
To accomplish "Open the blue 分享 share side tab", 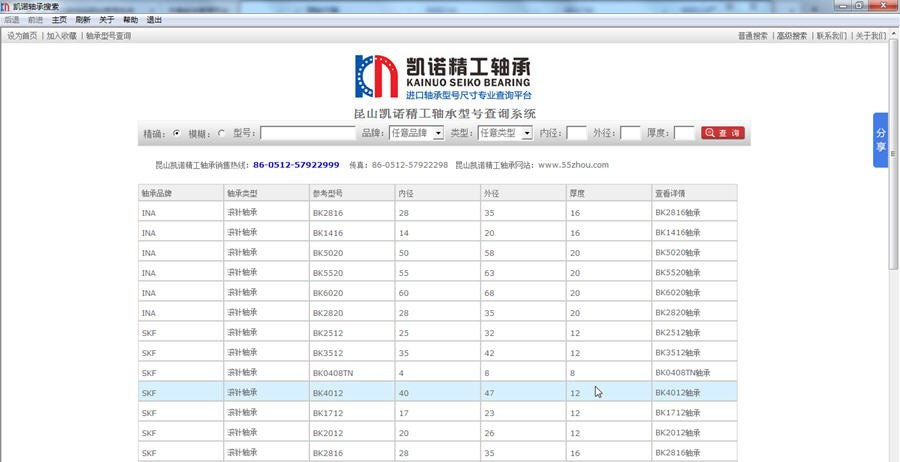I will pos(881,140).
